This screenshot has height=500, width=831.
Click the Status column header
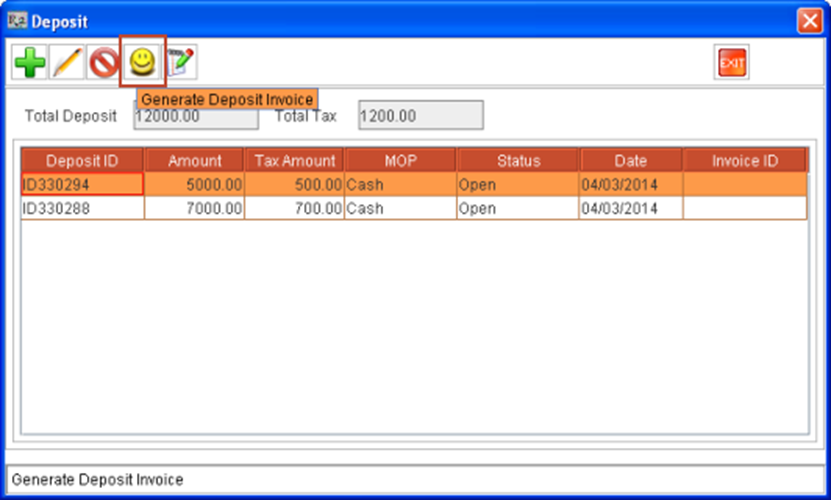[x=517, y=161]
